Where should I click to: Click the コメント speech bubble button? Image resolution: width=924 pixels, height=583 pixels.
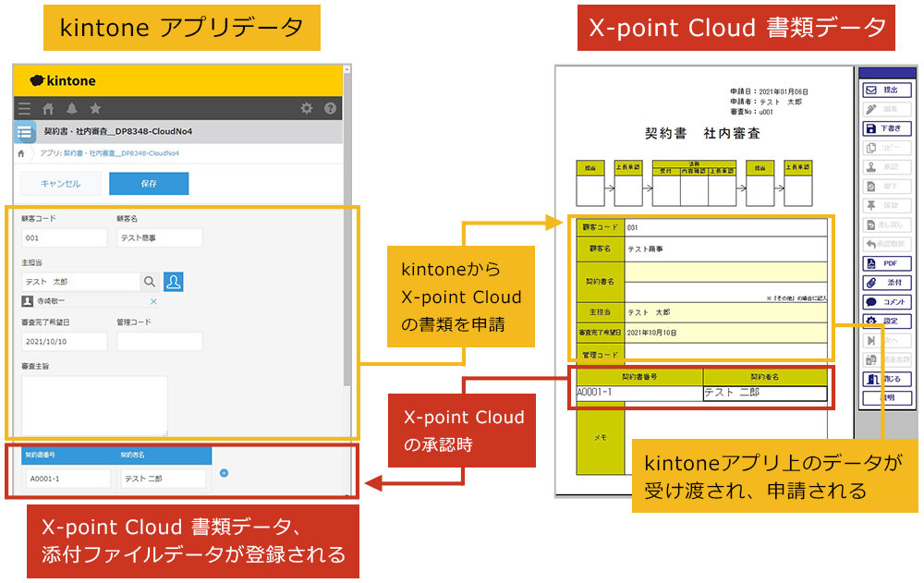[887, 302]
